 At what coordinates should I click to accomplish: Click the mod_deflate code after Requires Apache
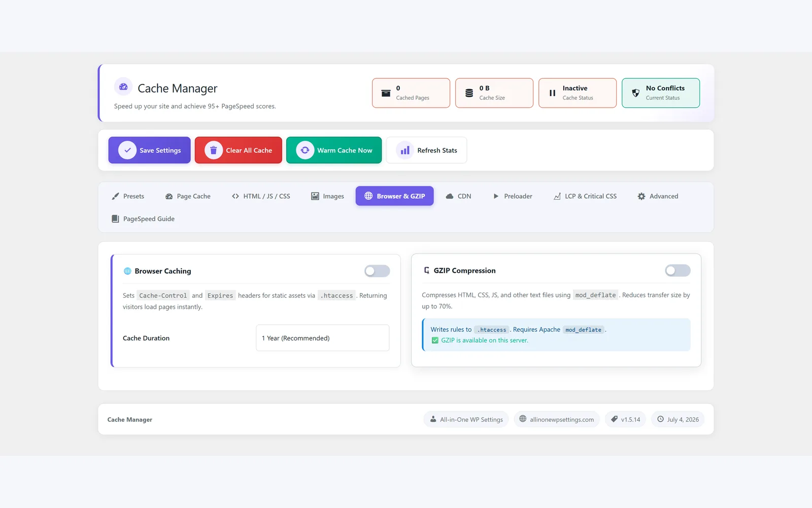tap(583, 330)
